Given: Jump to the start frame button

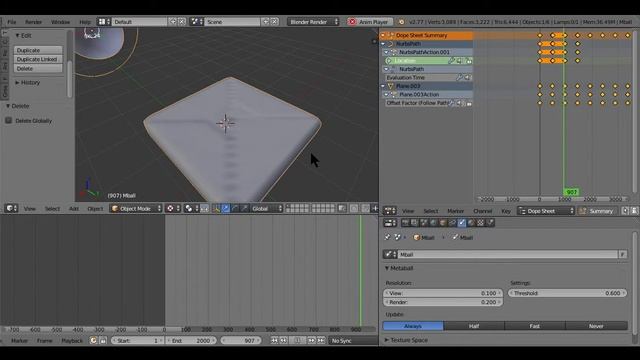Looking at the screenshot, I should click(275, 340).
